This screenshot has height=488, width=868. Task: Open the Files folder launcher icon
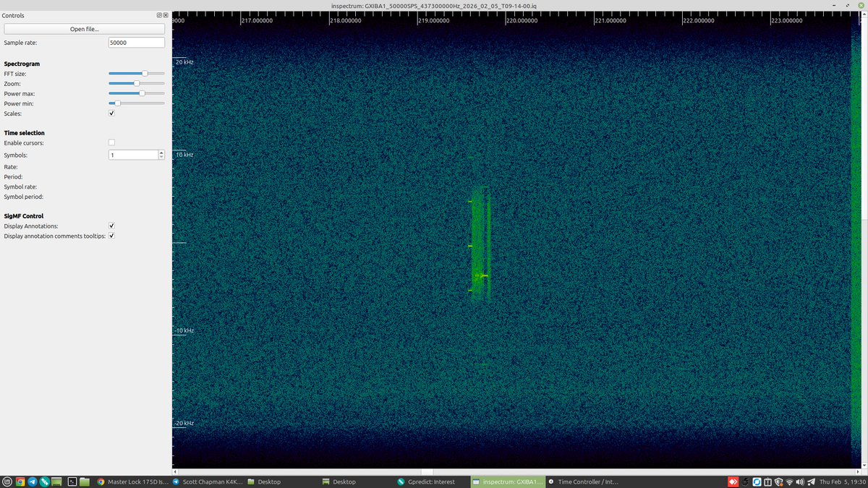coord(85,481)
